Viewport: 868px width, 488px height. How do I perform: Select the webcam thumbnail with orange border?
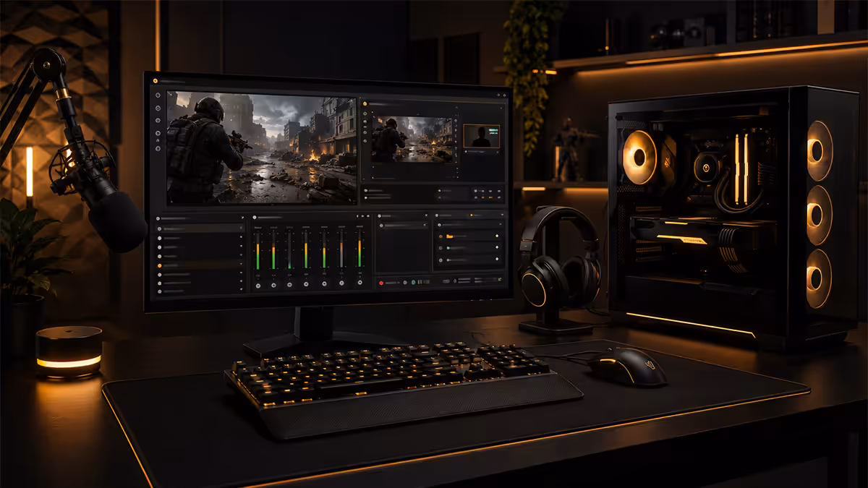point(482,136)
